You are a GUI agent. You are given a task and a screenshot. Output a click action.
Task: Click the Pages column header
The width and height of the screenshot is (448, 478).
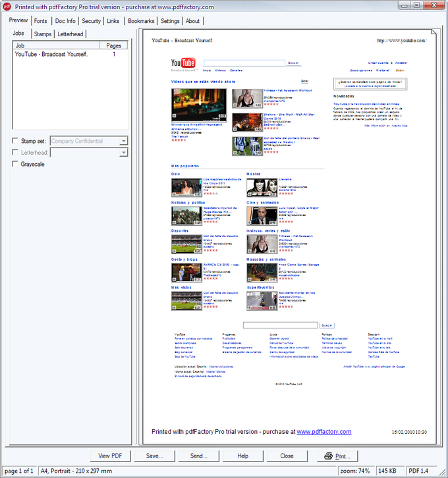113,45
